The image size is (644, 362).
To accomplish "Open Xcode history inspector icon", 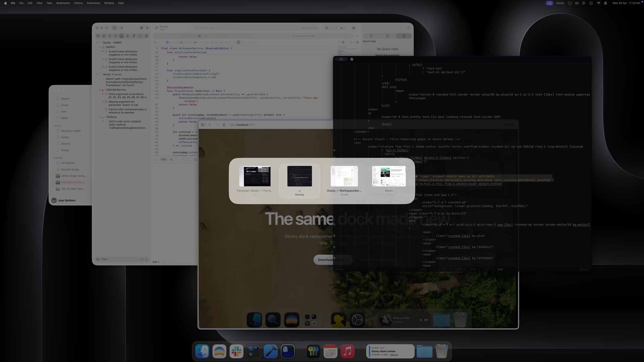I will tap(387, 36).
